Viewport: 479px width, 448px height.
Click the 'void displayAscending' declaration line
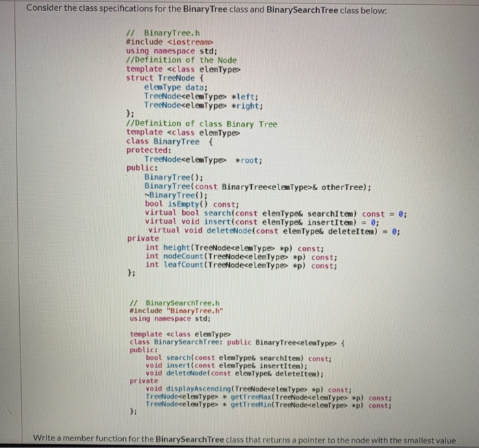point(248,389)
